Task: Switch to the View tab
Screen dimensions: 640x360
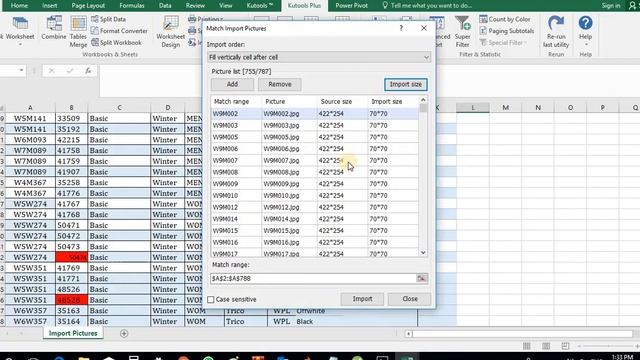Action: [x=225, y=6]
